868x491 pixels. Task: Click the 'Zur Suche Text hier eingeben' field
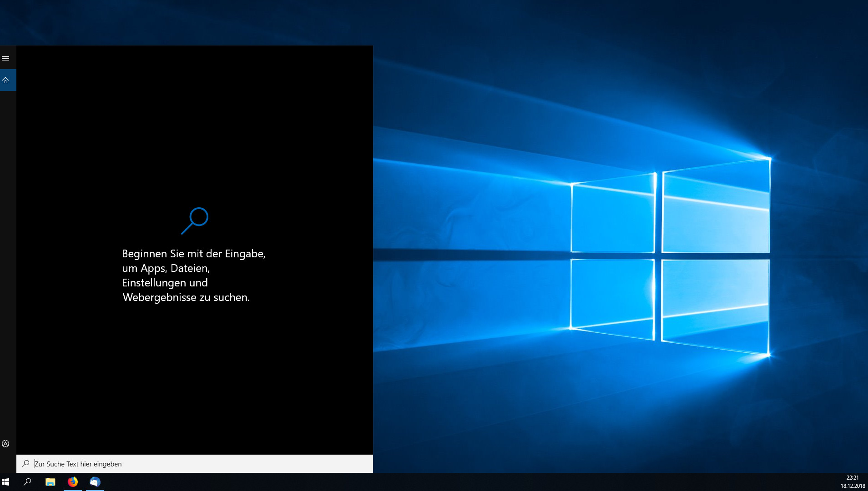pyautogui.click(x=195, y=464)
